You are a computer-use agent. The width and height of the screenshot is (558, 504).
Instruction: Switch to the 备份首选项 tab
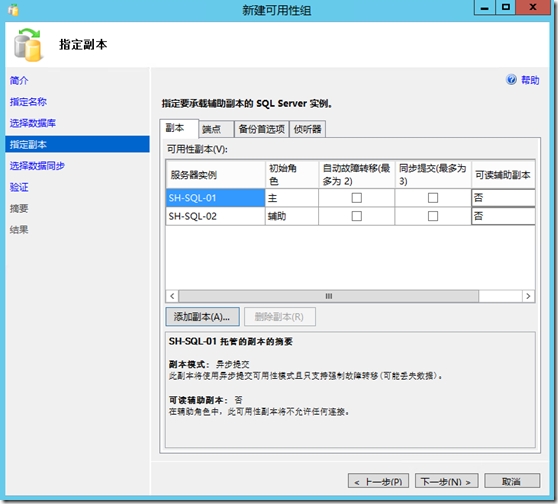(x=262, y=129)
